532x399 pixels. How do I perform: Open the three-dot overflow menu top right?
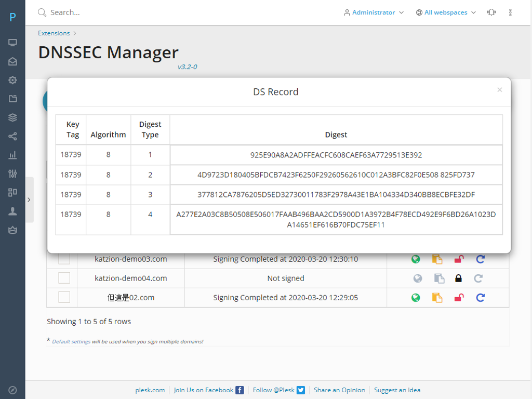[x=510, y=12]
